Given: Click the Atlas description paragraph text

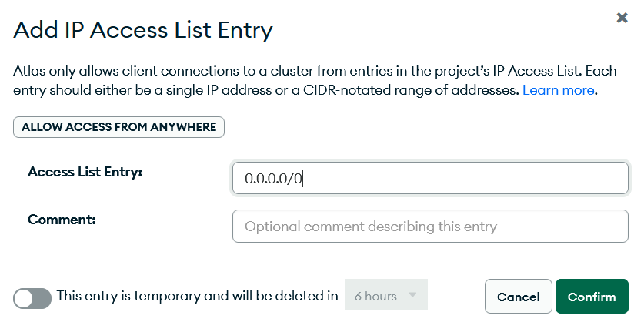Looking at the screenshot, I should (x=315, y=80).
